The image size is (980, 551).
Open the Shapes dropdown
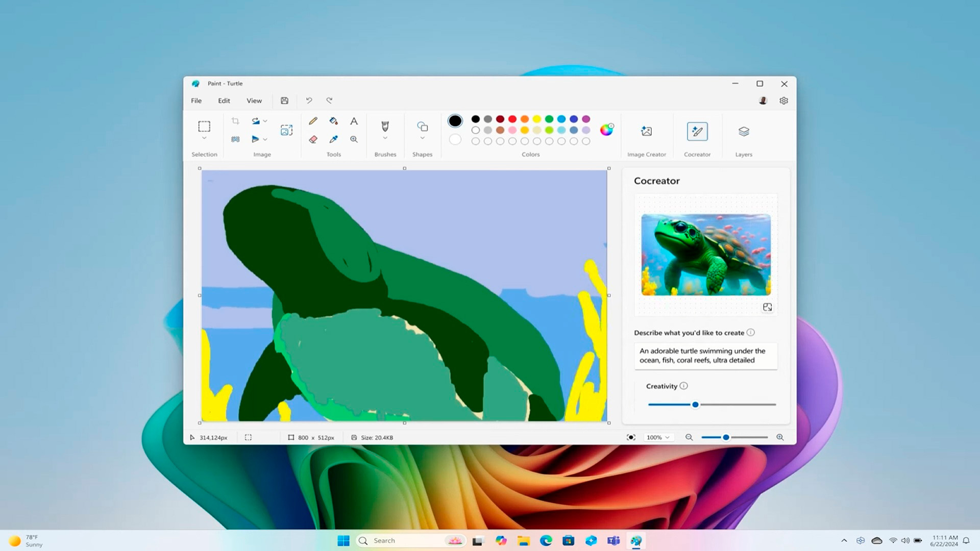422,138
